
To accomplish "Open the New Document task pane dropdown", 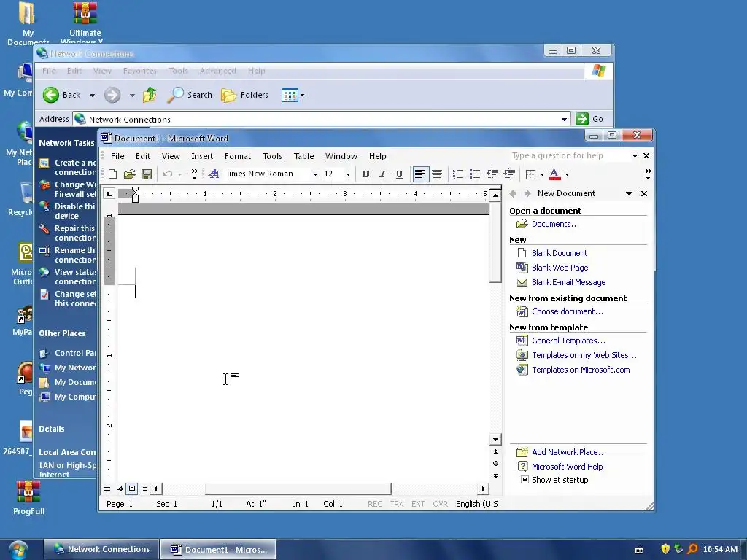I will coord(629,193).
